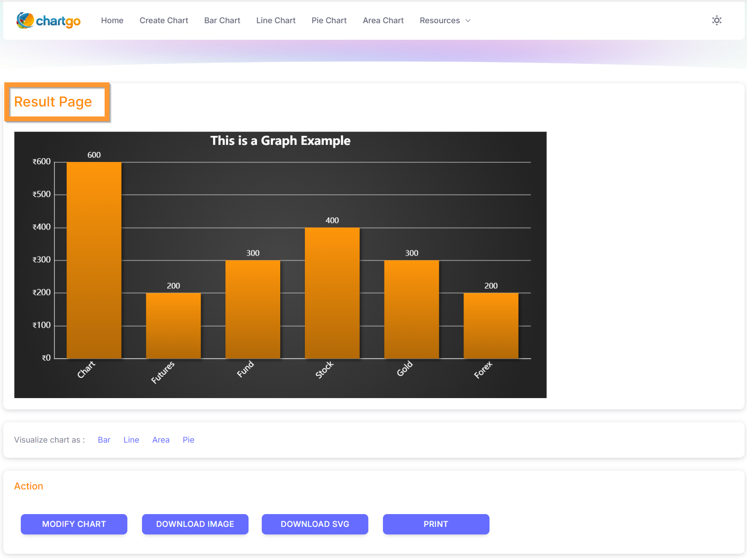The image size is (747, 560).
Task: Click the ChartGo logo
Action: point(48,21)
